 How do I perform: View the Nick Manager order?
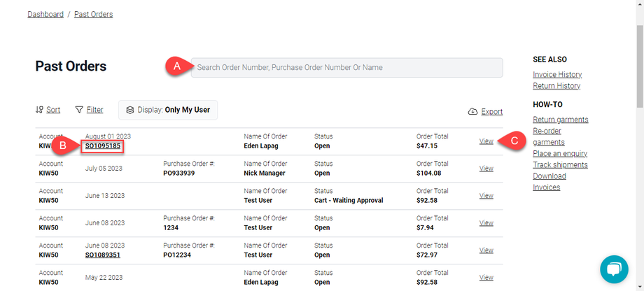point(486,169)
